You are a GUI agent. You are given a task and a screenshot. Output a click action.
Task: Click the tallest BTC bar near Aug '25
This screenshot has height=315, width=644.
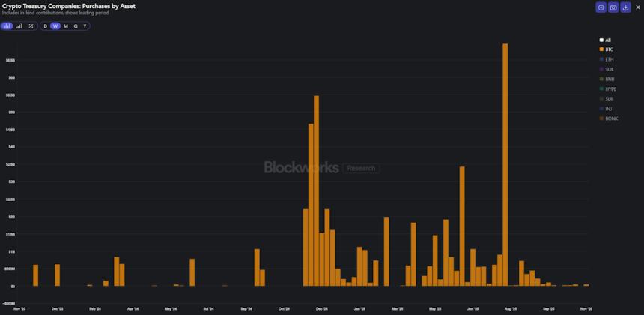[505, 165]
